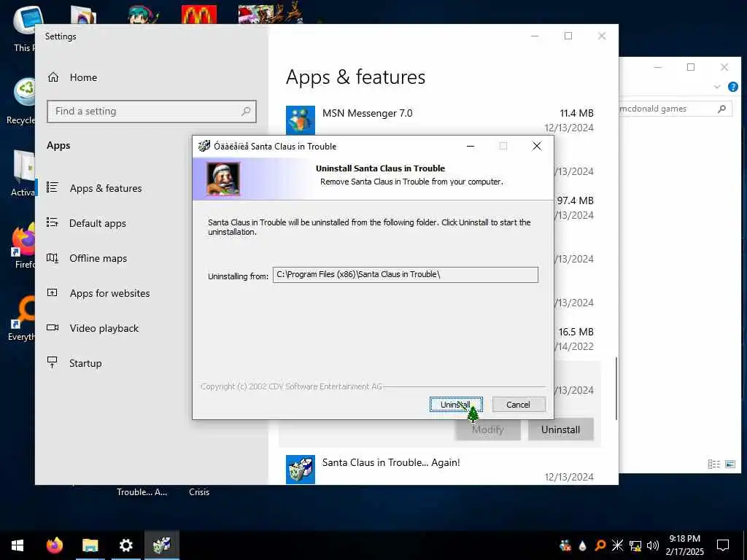Open the Default apps page
The image size is (747, 560).
97,223
